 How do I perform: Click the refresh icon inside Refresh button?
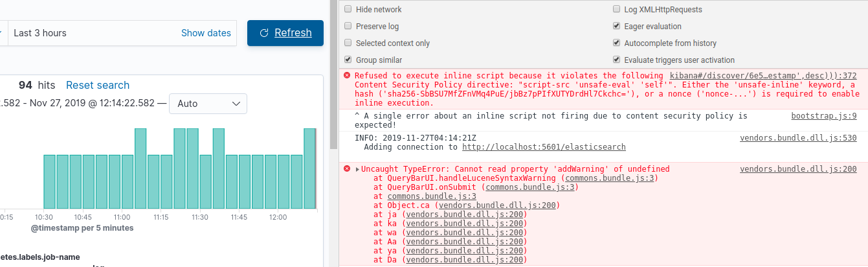[x=263, y=33]
